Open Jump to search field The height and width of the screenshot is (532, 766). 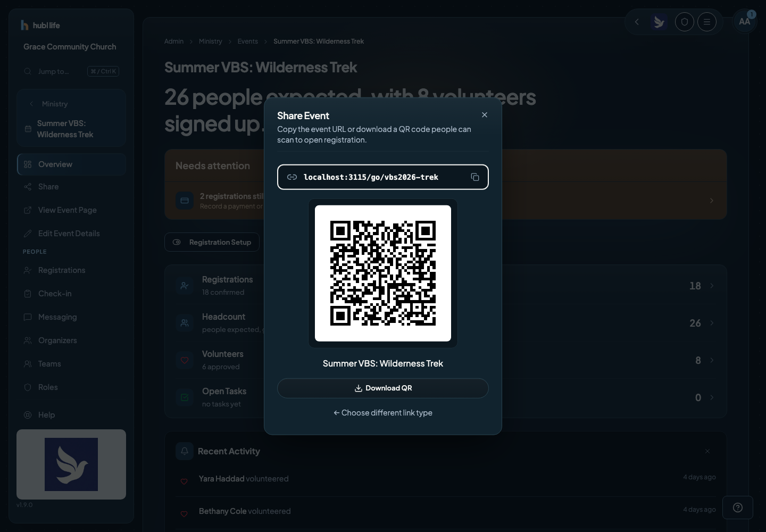[x=71, y=71]
